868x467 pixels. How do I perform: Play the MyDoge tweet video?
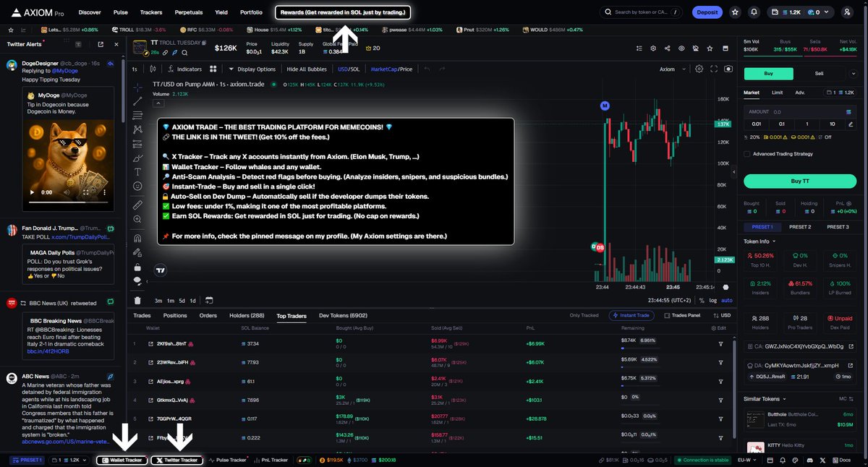(x=32, y=192)
